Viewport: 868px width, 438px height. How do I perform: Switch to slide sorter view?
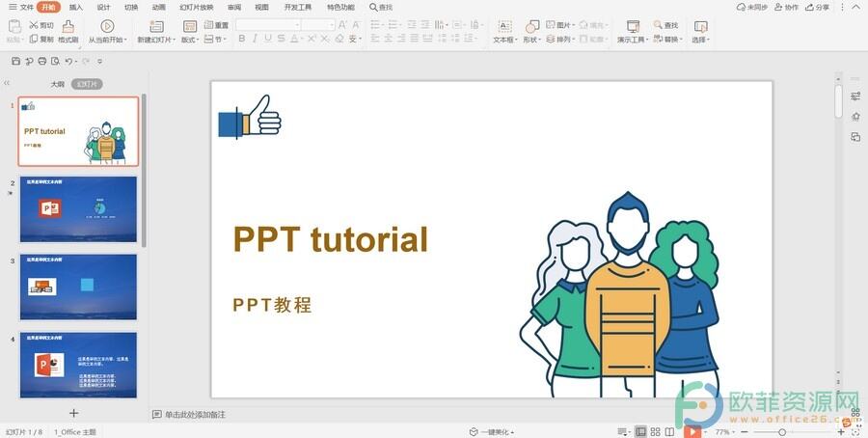(656, 432)
